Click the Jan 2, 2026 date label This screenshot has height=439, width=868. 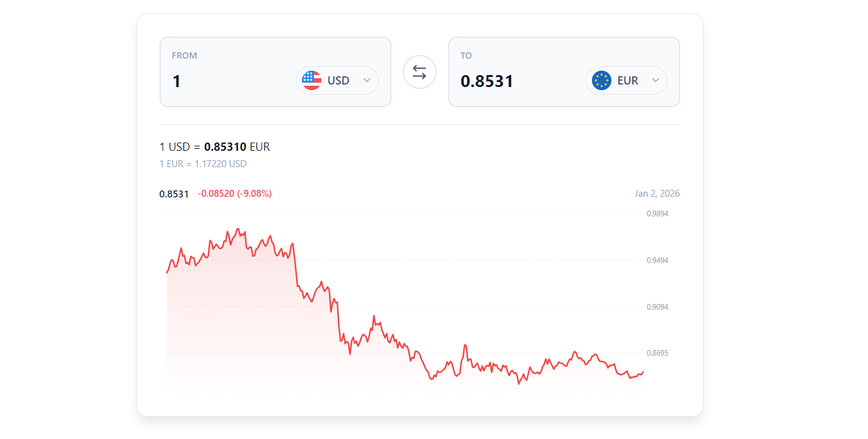click(x=657, y=194)
